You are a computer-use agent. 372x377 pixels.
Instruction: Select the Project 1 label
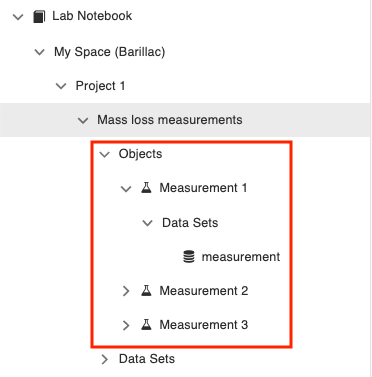[x=100, y=86]
